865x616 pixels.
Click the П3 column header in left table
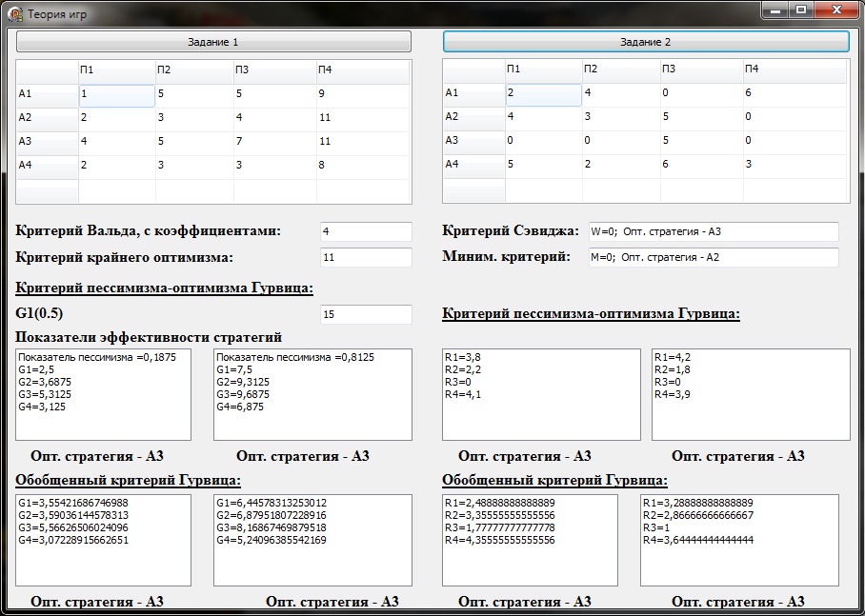pos(274,71)
